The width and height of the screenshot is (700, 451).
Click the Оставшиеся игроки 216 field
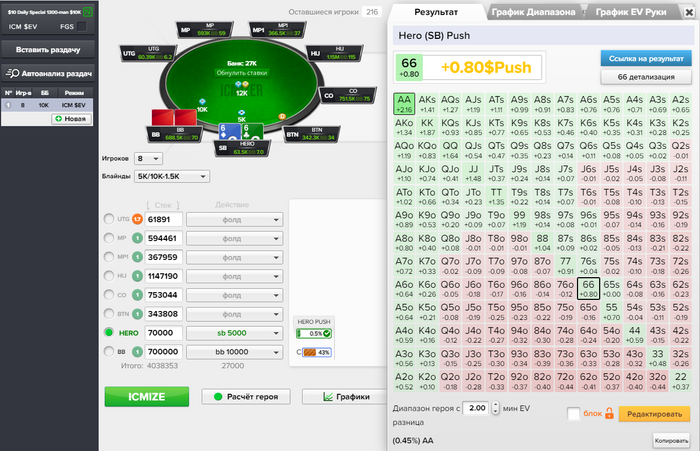coord(372,12)
